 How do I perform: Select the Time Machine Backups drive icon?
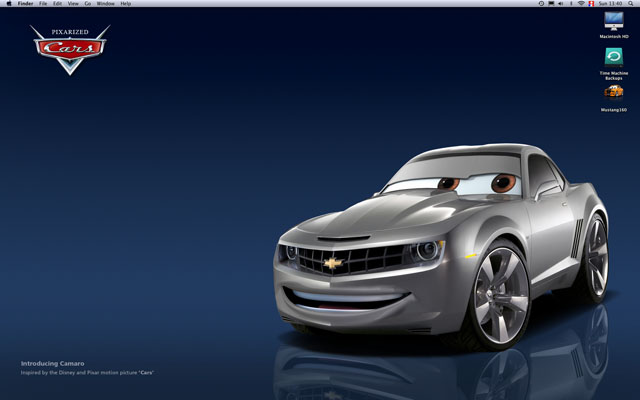click(614, 58)
